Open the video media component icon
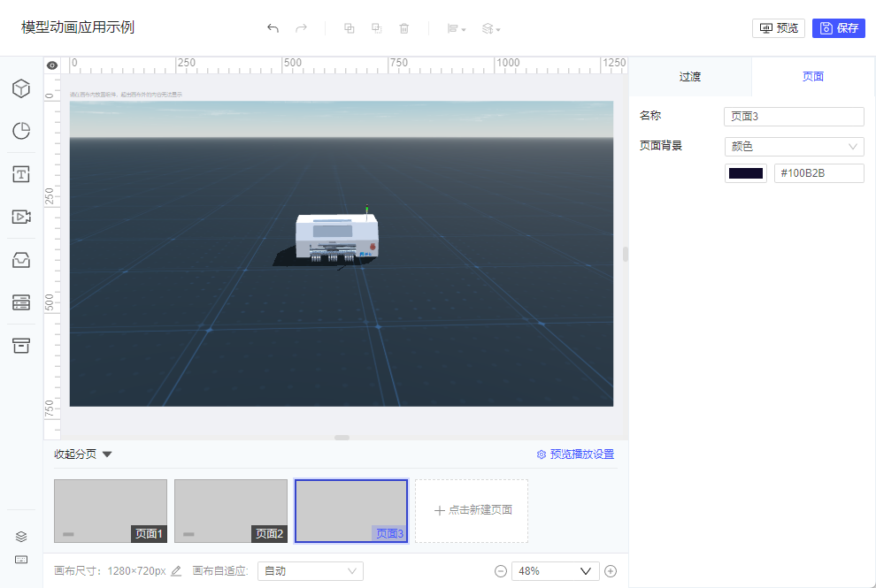 21,217
